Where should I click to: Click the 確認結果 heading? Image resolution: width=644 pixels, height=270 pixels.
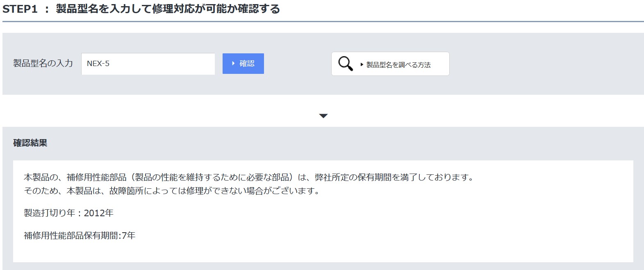pyautogui.click(x=30, y=143)
